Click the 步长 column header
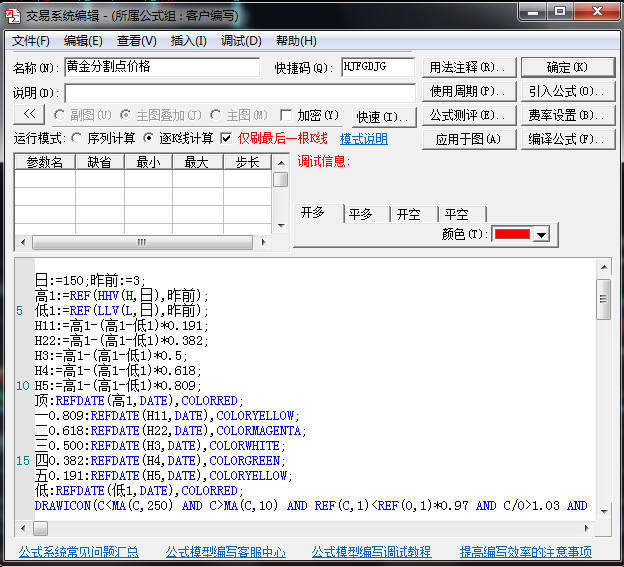This screenshot has height=567, width=624. point(247,162)
